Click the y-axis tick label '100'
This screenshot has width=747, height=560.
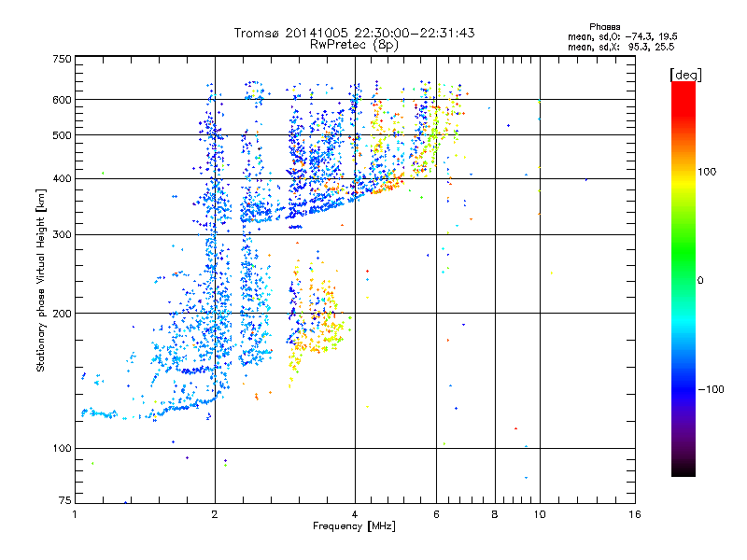(x=62, y=449)
